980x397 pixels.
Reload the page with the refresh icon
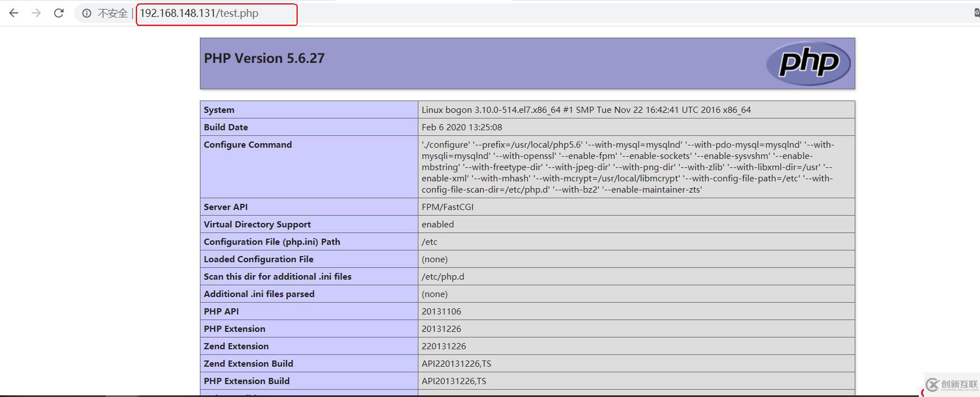58,13
